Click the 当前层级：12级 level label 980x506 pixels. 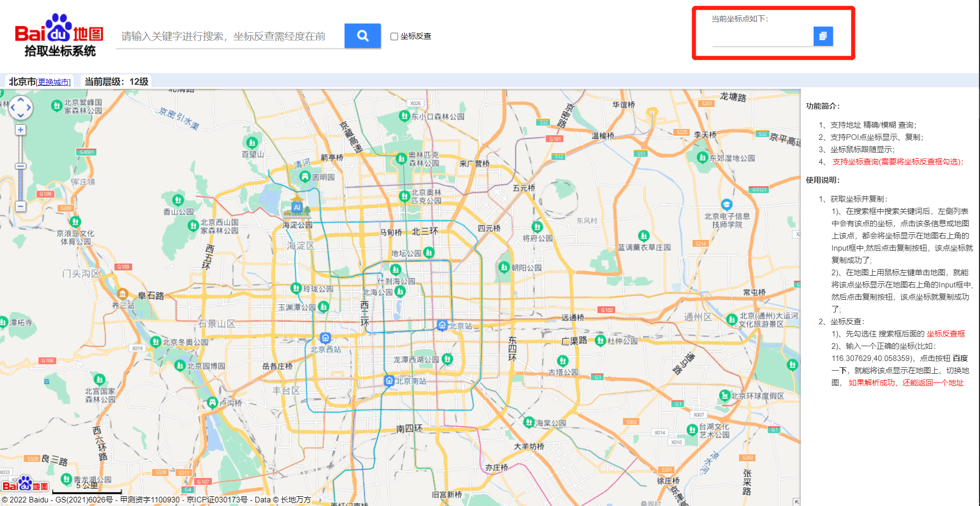(116, 82)
